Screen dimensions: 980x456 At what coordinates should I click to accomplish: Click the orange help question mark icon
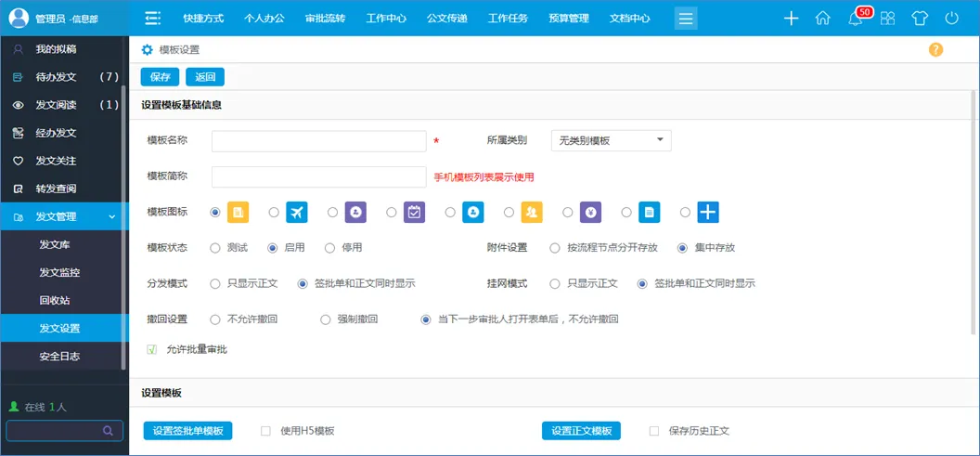[x=935, y=49]
